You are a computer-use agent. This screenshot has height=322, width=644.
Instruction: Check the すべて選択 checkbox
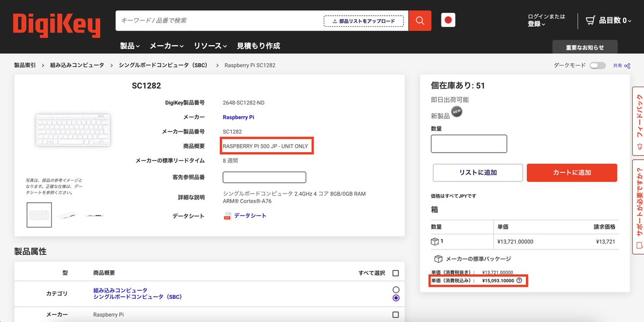(x=395, y=273)
